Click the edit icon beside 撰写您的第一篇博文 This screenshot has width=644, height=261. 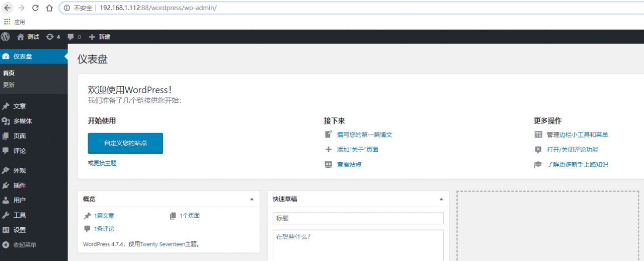(329, 135)
